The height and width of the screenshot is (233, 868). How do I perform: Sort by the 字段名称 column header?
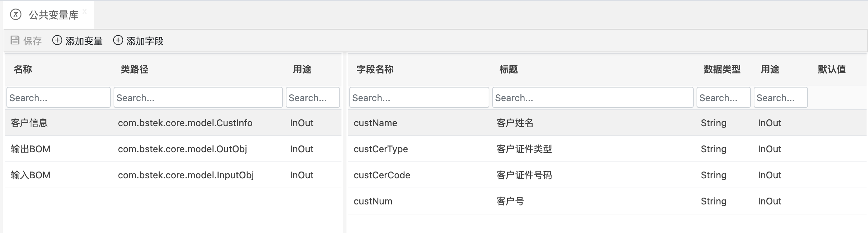click(x=375, y=69)
